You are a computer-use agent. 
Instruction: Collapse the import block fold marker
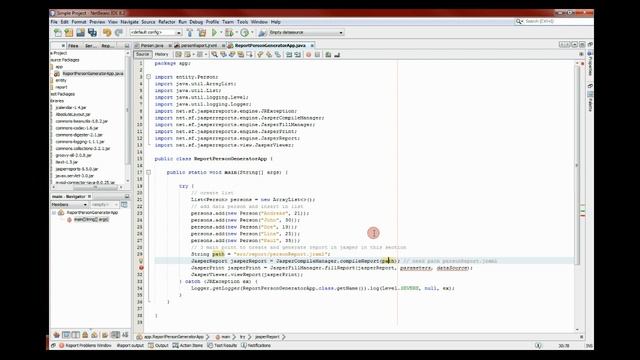(x=149, y=77)
